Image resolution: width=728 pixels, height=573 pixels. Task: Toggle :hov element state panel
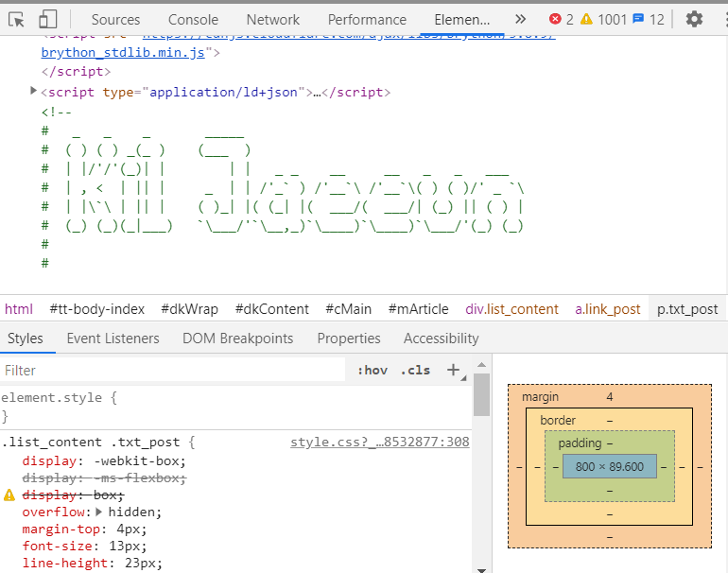[x=373, y=371]
